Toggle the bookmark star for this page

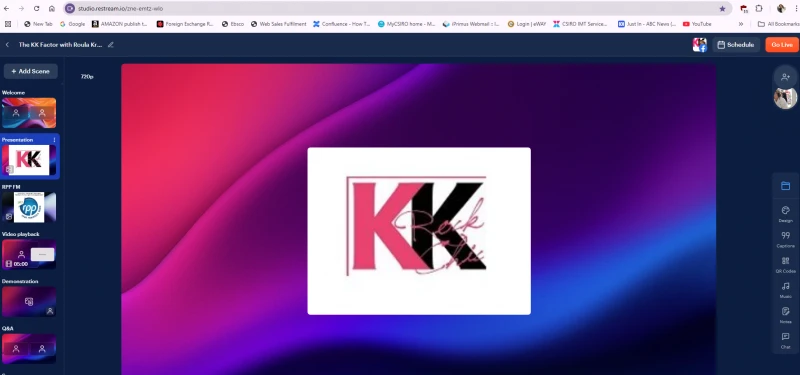pyautogui.click(x=722, y=9)
